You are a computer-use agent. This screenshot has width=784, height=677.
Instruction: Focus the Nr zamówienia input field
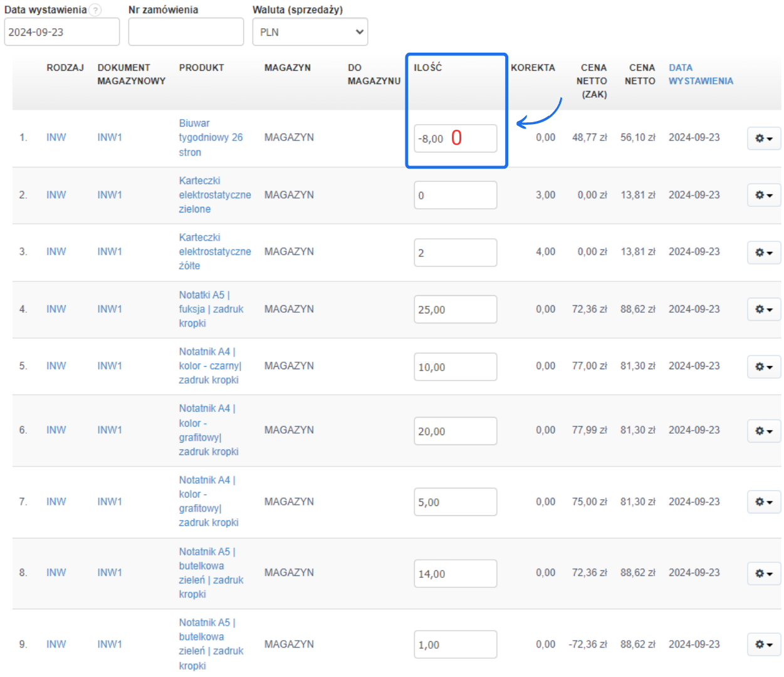coord(186,32)
